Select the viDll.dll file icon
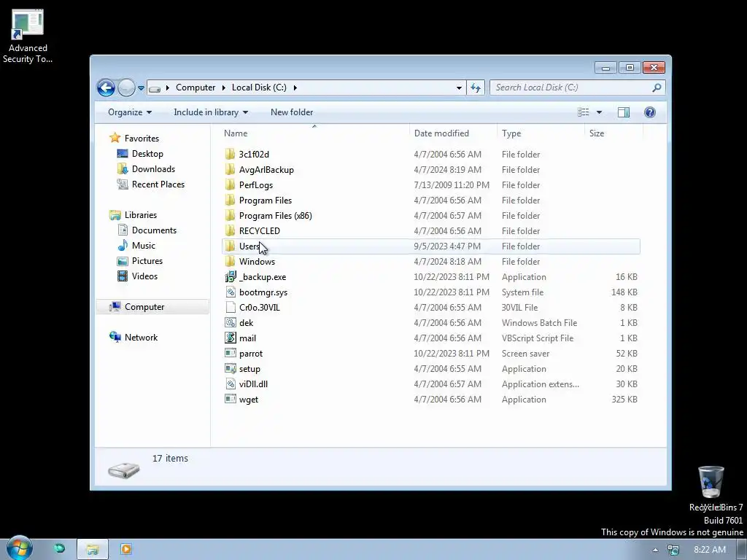 tap(230, 384)
